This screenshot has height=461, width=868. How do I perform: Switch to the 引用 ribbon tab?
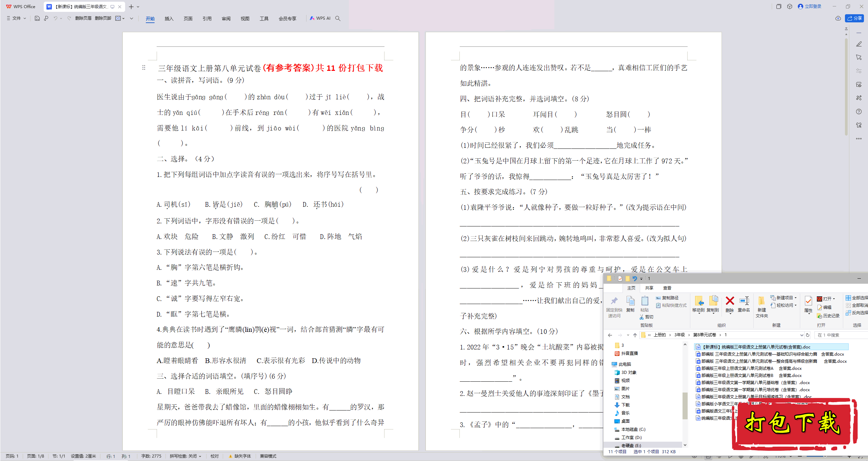[207, 19]
